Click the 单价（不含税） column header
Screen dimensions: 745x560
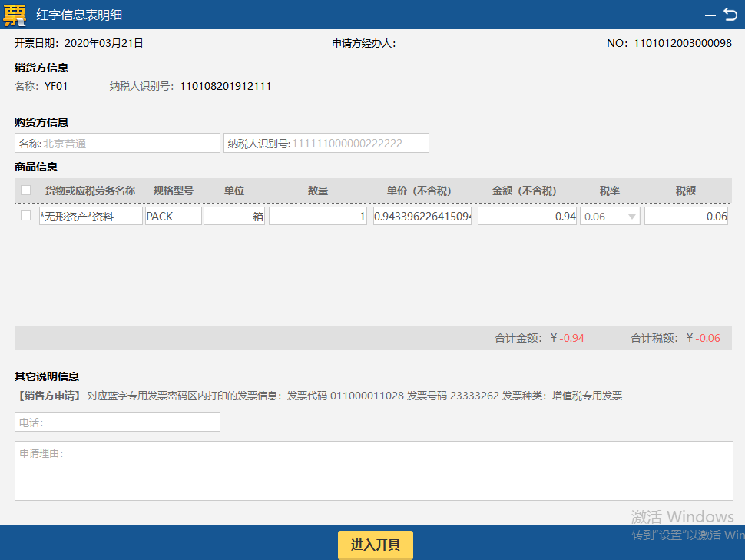pos(419,191)
